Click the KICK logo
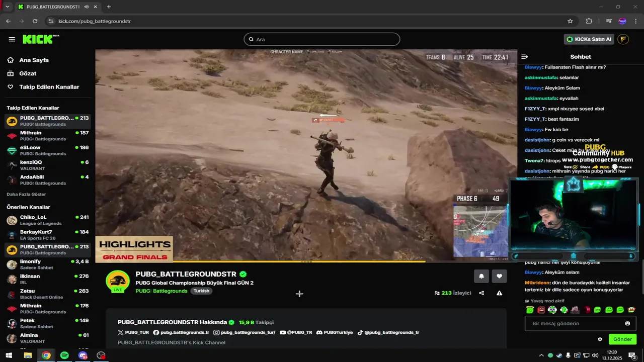This screenshot has width=644, height=362. [41, 39]
